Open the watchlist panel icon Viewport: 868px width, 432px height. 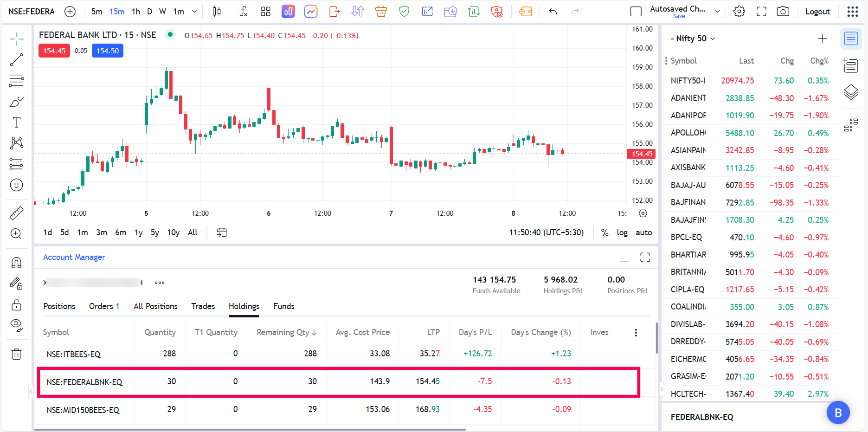[851, 39]
